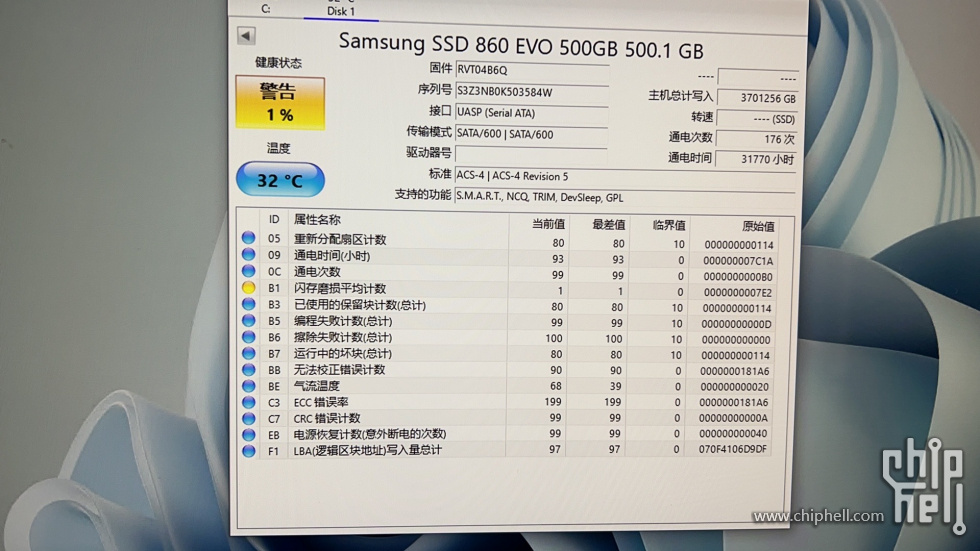
Task: Select the LBA 写入量总计 row name
Action: 368,450
